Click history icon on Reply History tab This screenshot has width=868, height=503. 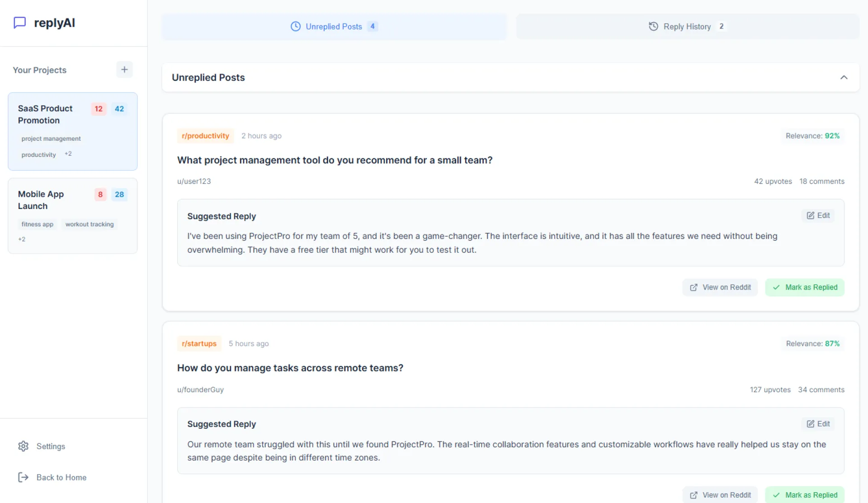pos(653,27)
